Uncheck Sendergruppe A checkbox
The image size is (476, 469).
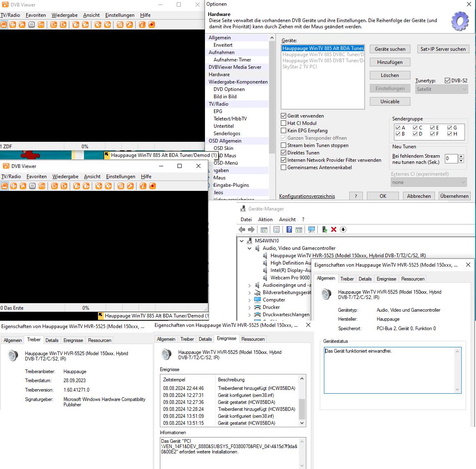click(x=398, y=128)
